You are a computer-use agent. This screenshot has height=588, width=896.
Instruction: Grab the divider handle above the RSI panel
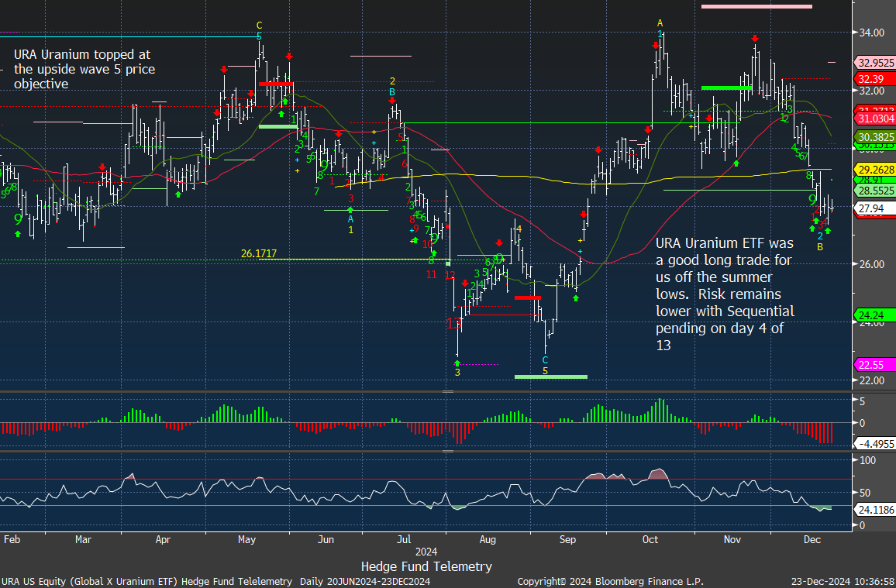click(x=447, y=451)
